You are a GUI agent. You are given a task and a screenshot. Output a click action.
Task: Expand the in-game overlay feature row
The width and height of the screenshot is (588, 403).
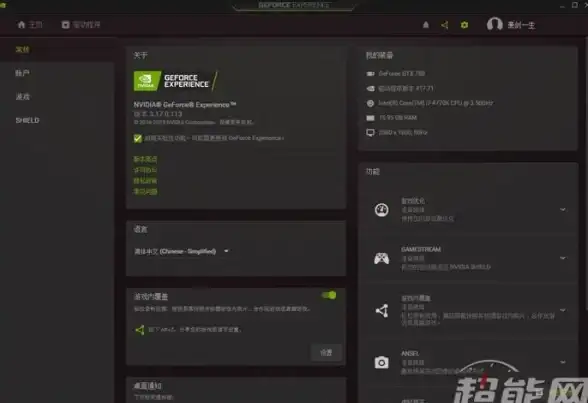(x=563, y=310)
